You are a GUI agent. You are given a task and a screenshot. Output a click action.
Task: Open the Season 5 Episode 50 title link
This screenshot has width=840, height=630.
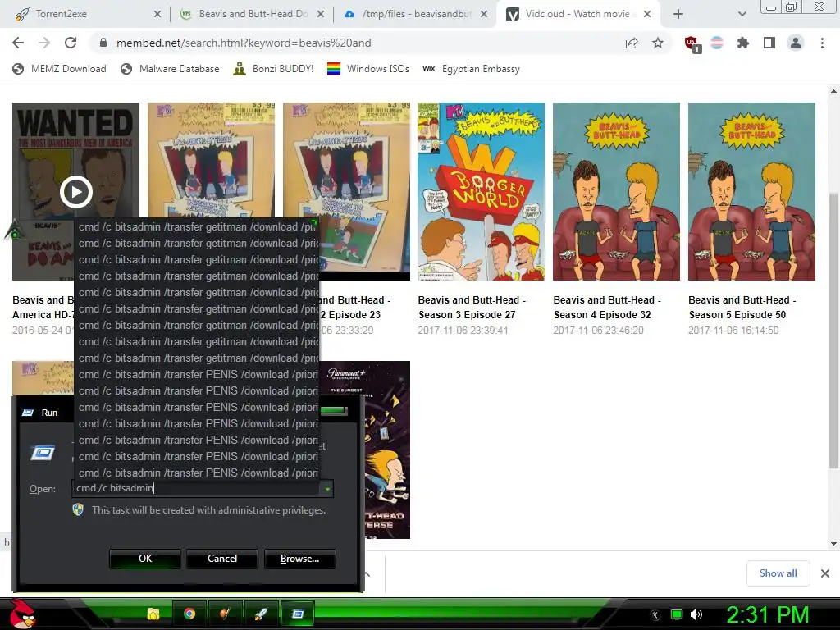pos(742,308)
